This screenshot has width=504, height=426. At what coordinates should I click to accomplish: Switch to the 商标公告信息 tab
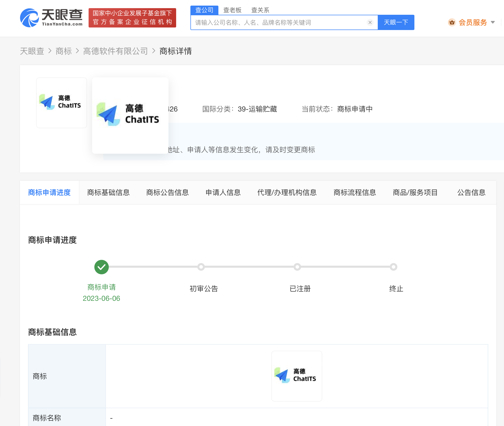tap(167, 192)
